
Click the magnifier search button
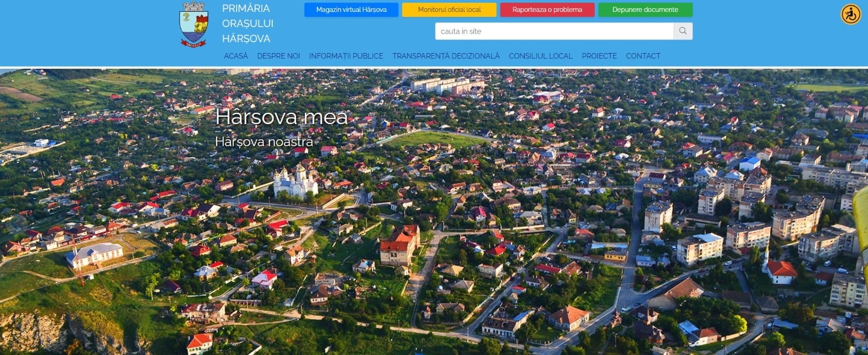[683, 31]
